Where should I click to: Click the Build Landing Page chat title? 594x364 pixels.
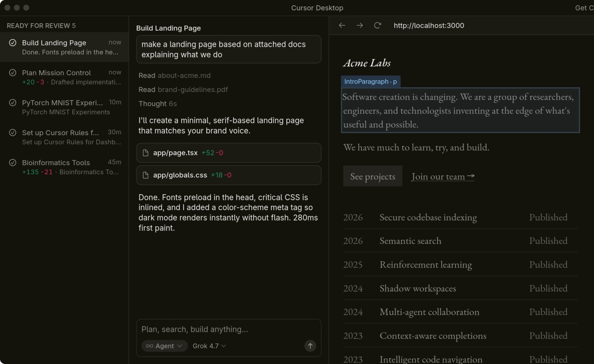(168, 28)
